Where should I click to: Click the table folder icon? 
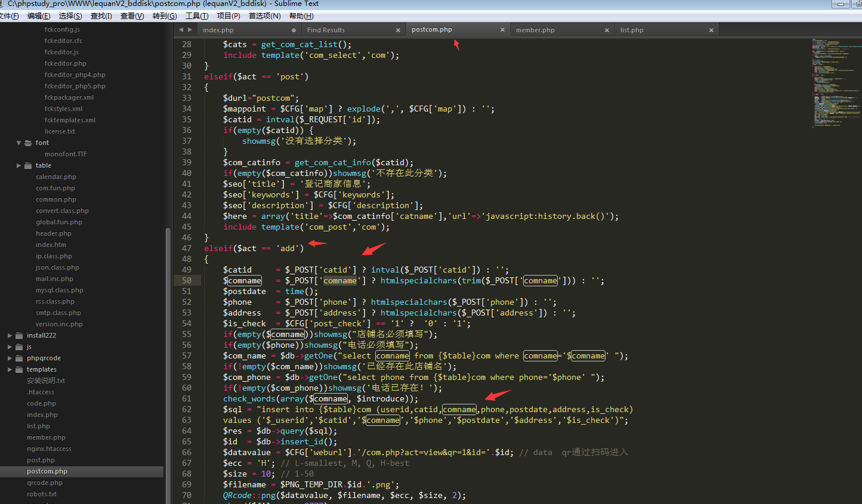[x=28, y=166]
